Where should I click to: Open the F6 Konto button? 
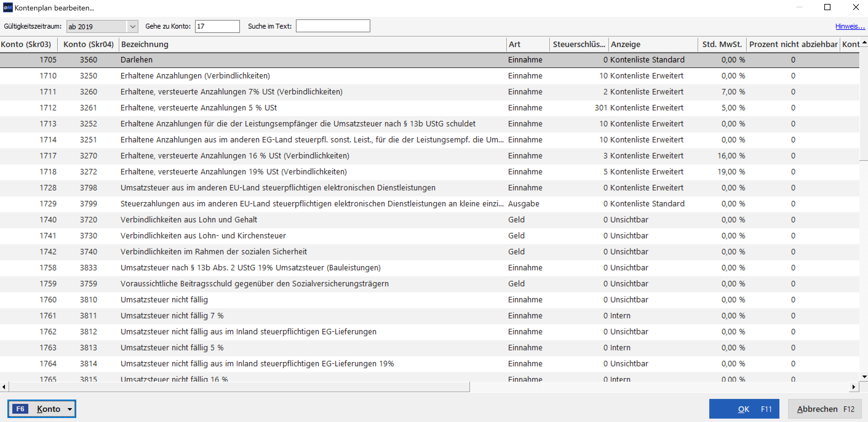[x=42, y=409]
